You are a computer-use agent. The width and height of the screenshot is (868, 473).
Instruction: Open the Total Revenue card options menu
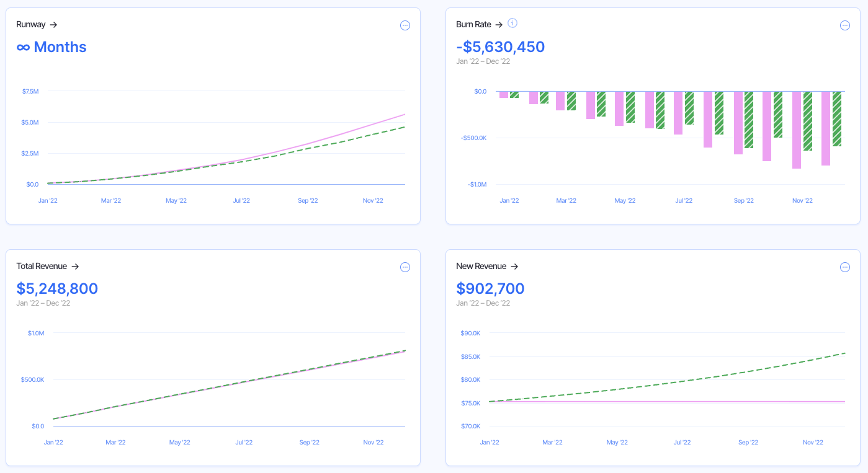click(x=405, y=267)
